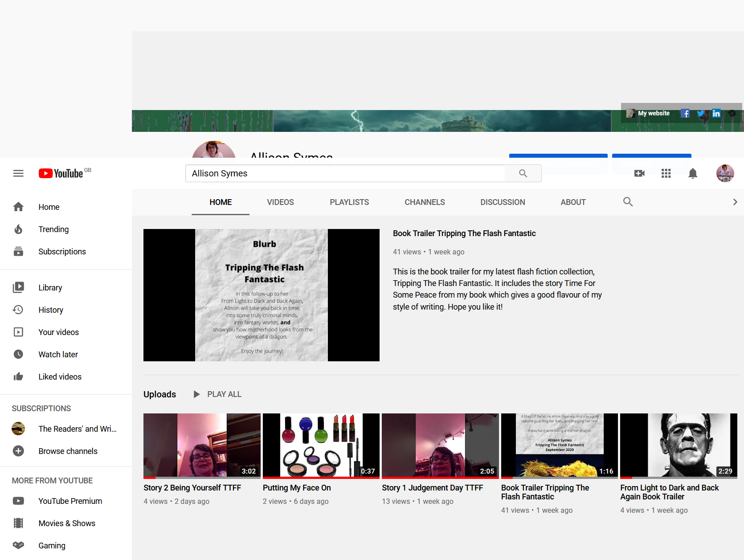Screen dimensions: 744x560
Task: Click the Liked videos thumbs-up icon
Action: pyautogui.click(x=18, y=376)
